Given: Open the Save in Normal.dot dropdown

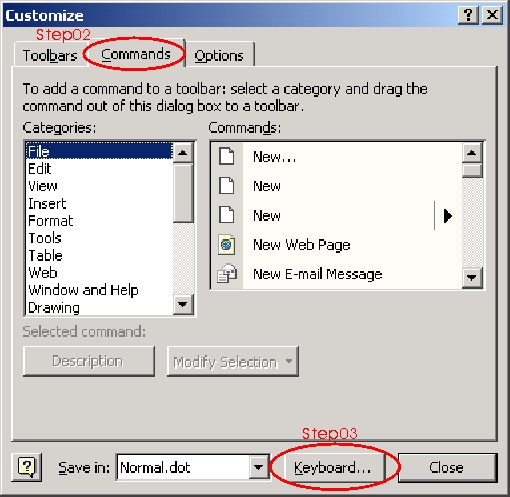Looking at the screenshot, I should pos(259,467).
